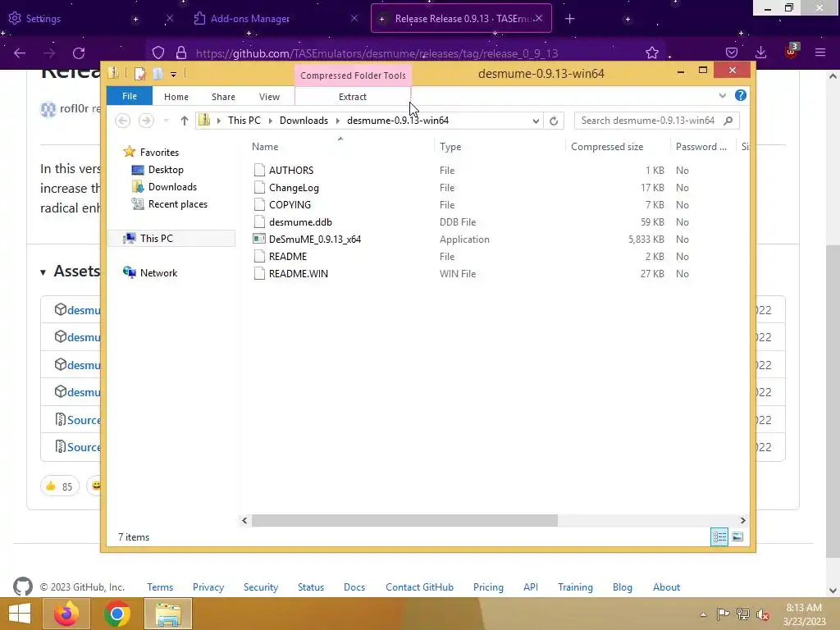Click muted volume tray icon
840x630 pixels.
click(x=762, y=614)
